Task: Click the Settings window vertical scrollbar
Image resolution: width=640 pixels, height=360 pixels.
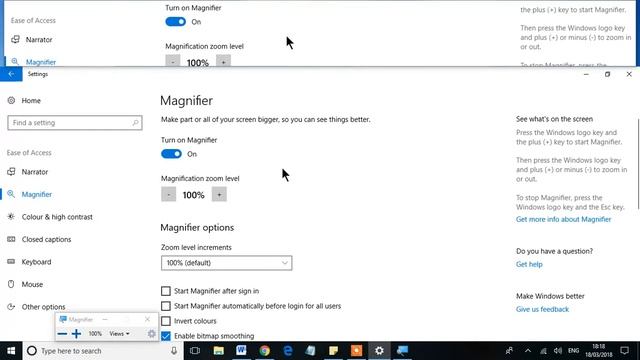Action: (x=638, y=163)
